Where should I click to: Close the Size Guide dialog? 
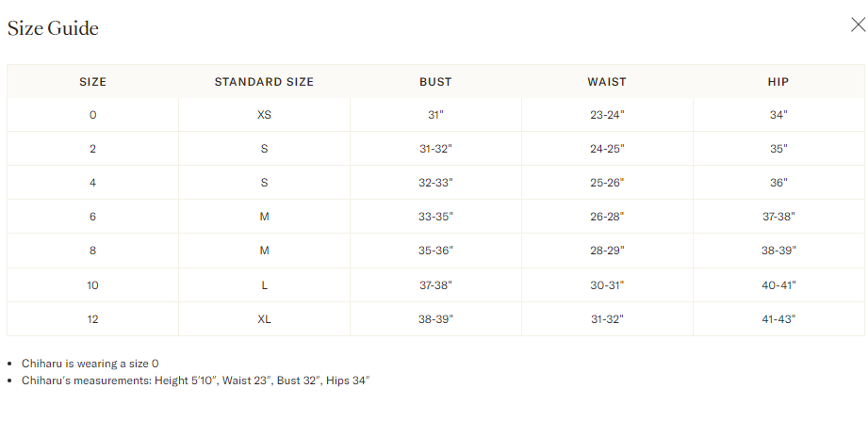click(858, 24)
